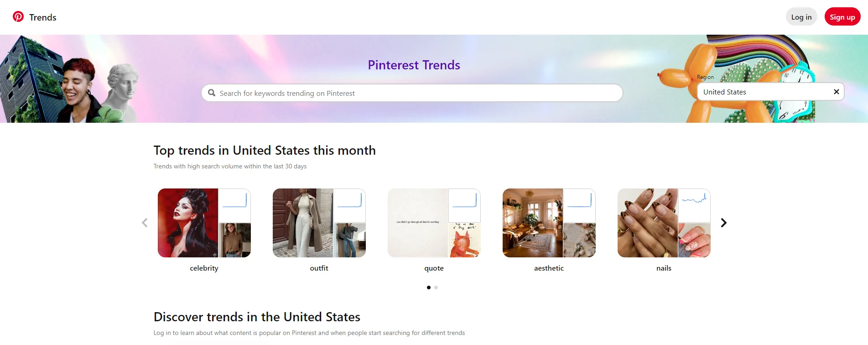The image size is (868, 345).
Task: Click the 'Log in to learn about' description text
Action: [309, 333]
